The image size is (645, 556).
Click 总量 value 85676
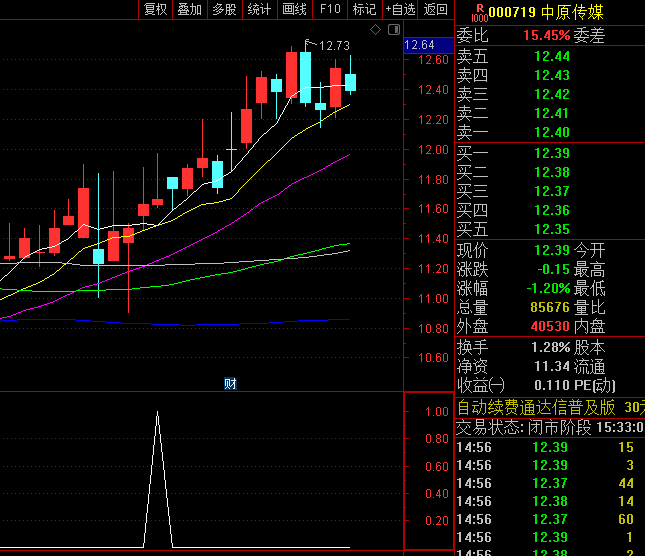(x=550, y=307)
